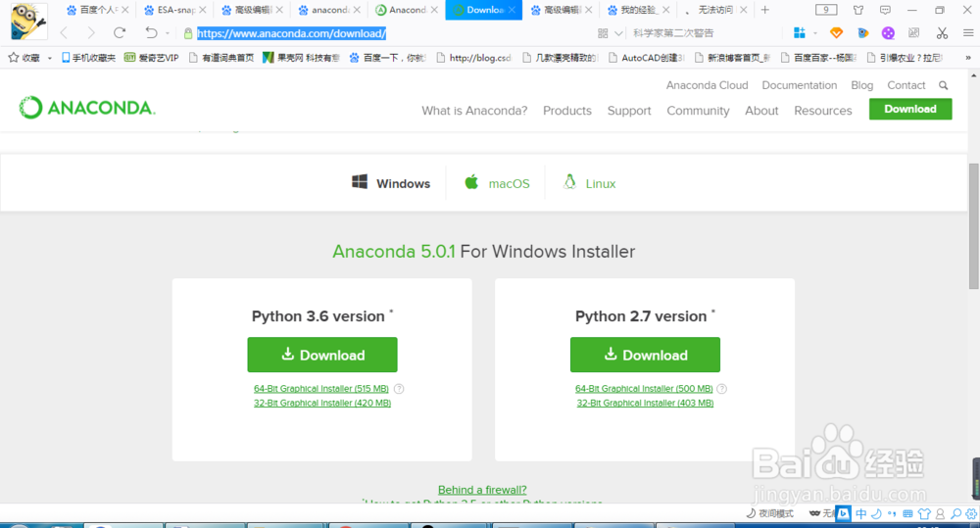Toggle the incognito mask icon in status bar
Image resolution: width=980 pixels, height=528 pixels.
tap(815, 513)
